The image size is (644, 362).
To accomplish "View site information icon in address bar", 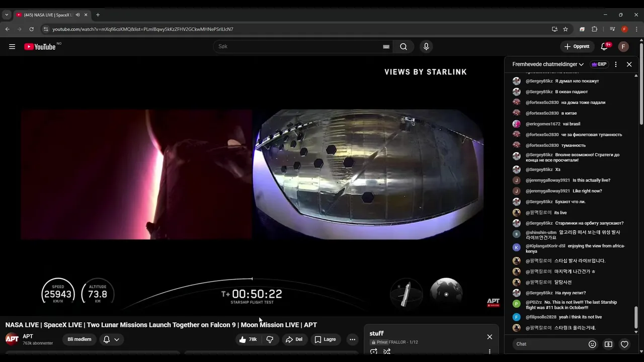I will (x=46, y=29).
